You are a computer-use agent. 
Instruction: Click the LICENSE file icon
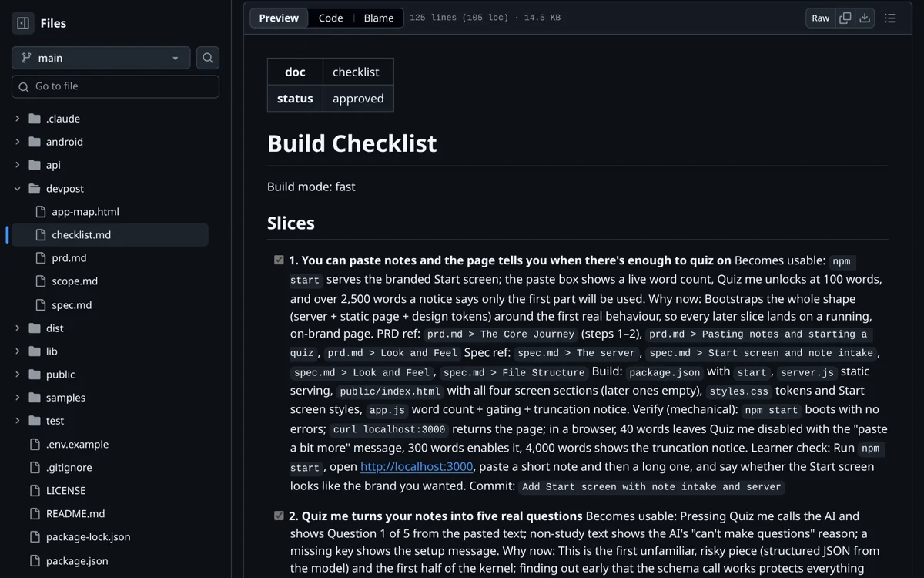(x=35, y=490)
